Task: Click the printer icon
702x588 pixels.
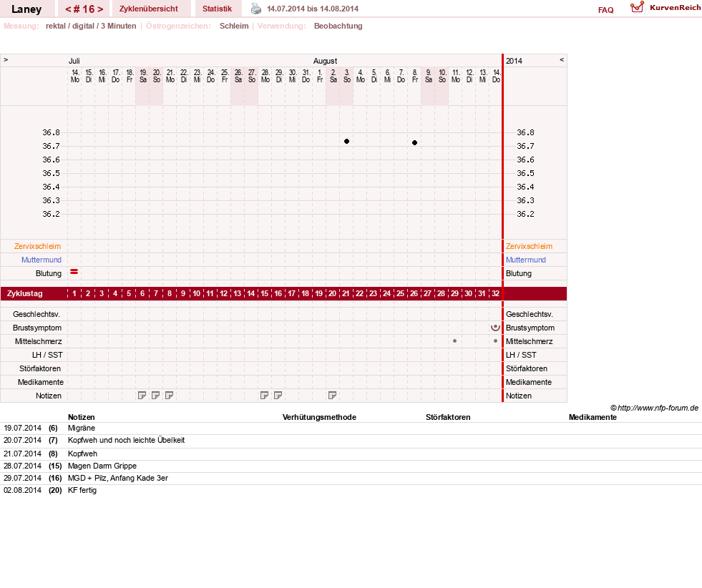Action: point(256,9)
